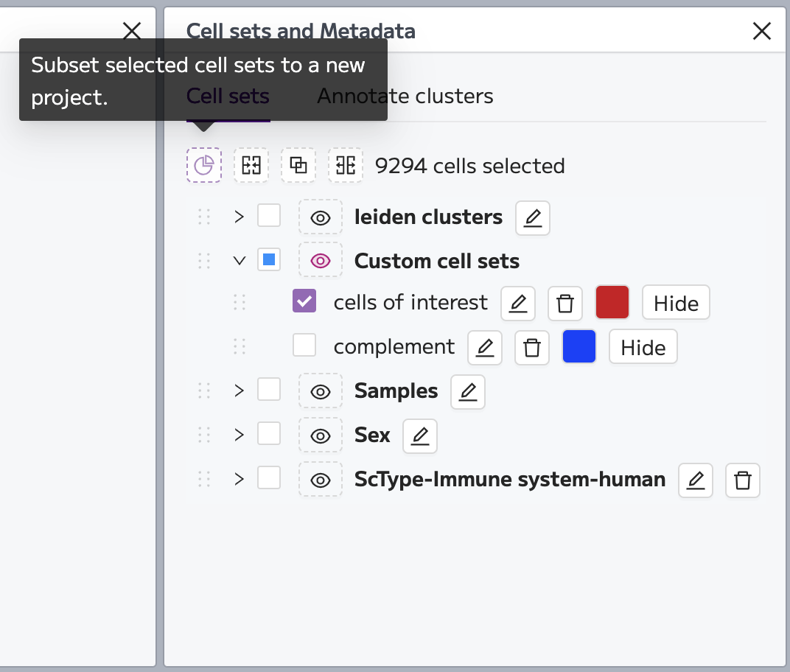Collapse the Custom cell sets group
Viewport: 790px width, 672px height.
pos(240,260)
